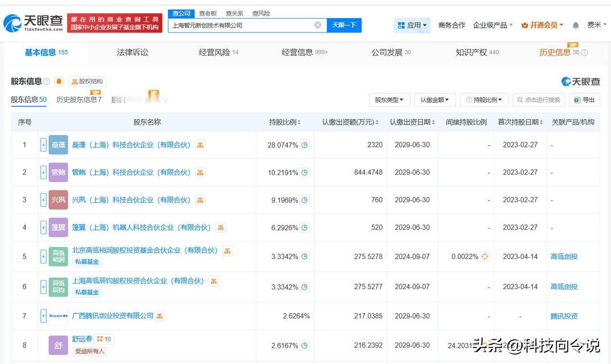Screen dimensions: 611x364
Task: Click the pie chart icon beside 2.6167%
Action: (305, 345)
